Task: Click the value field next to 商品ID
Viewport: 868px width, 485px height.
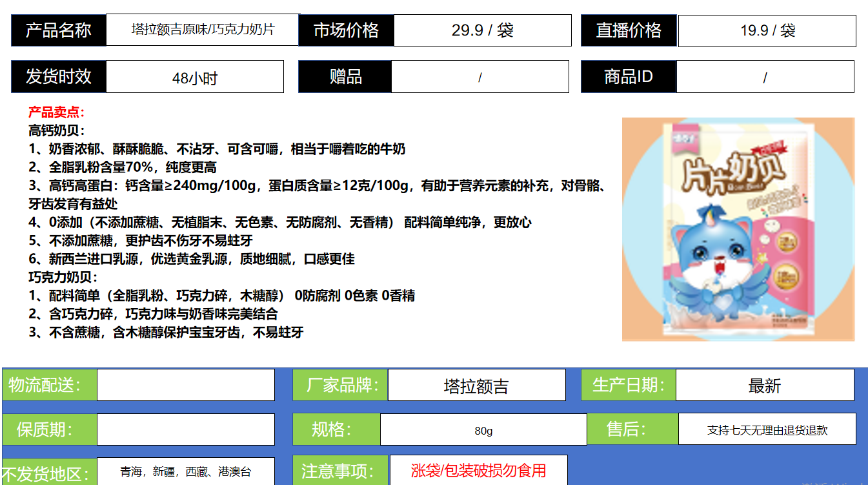Action: (765, 77)
